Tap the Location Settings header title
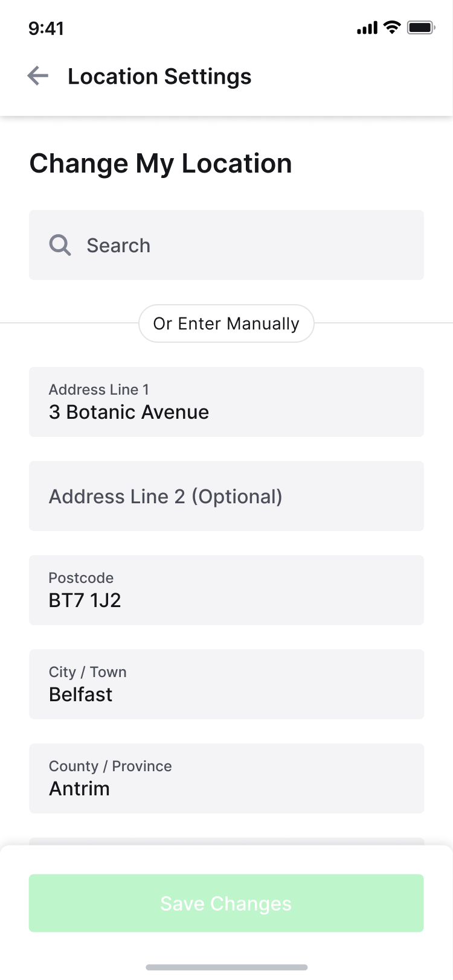The image size is (453, 980). (159, 77)
